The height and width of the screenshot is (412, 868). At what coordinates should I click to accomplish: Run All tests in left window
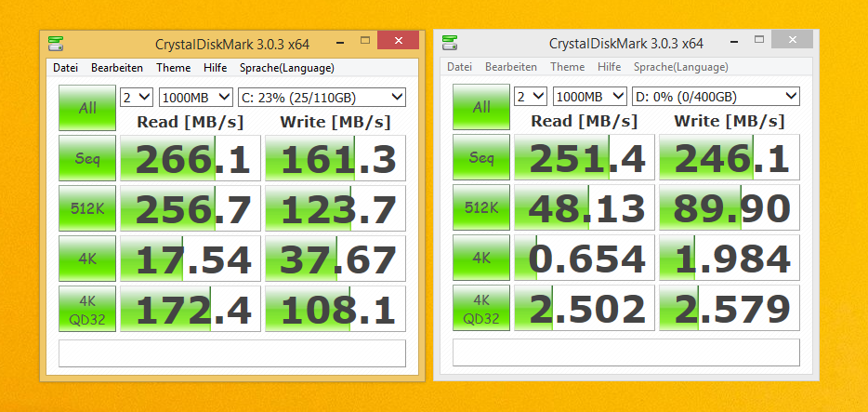pyautogui.click(x=87, y=108)
